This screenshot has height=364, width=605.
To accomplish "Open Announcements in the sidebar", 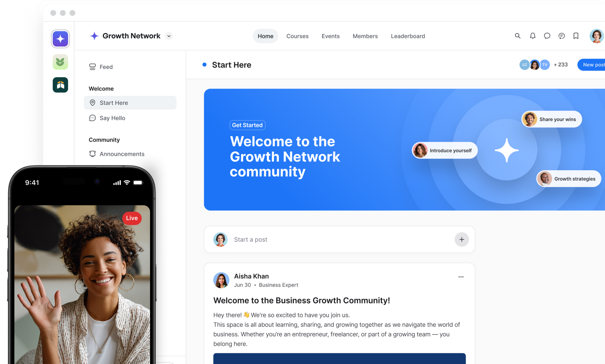I will pos(122,154).
